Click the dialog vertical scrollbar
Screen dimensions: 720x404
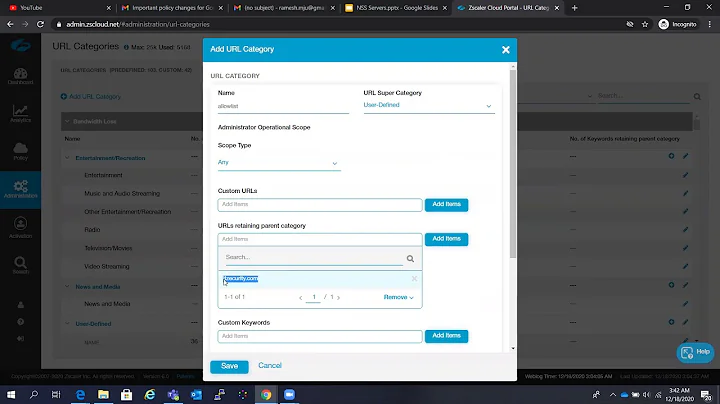coord(513,164)
